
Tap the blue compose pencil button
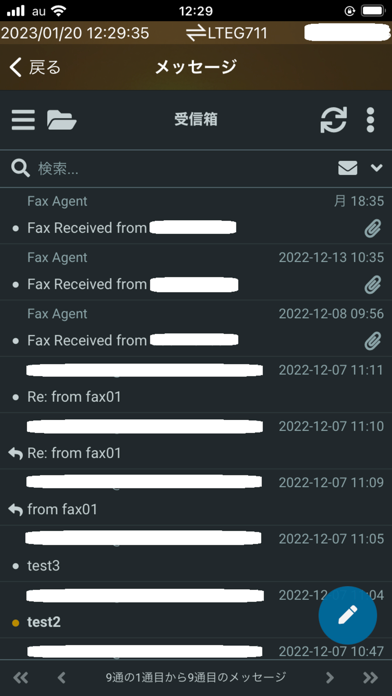[x=348, y=615]
